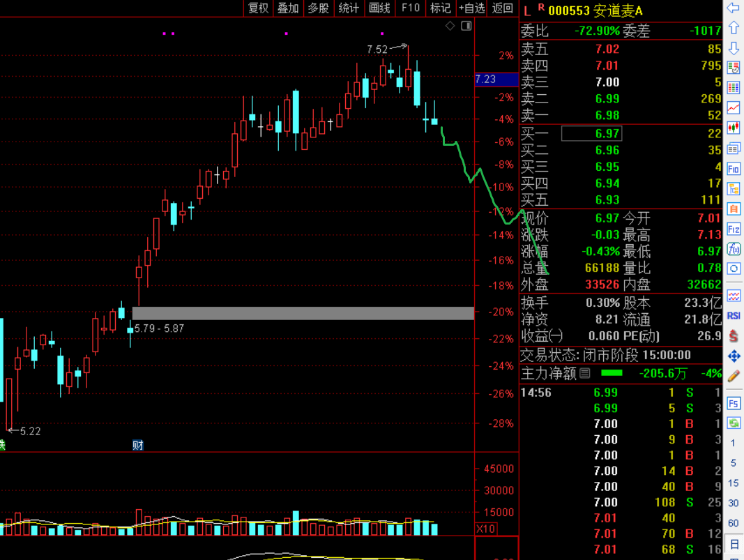
Task: Open the 多股 multi-stock menu
Action: 318,8
